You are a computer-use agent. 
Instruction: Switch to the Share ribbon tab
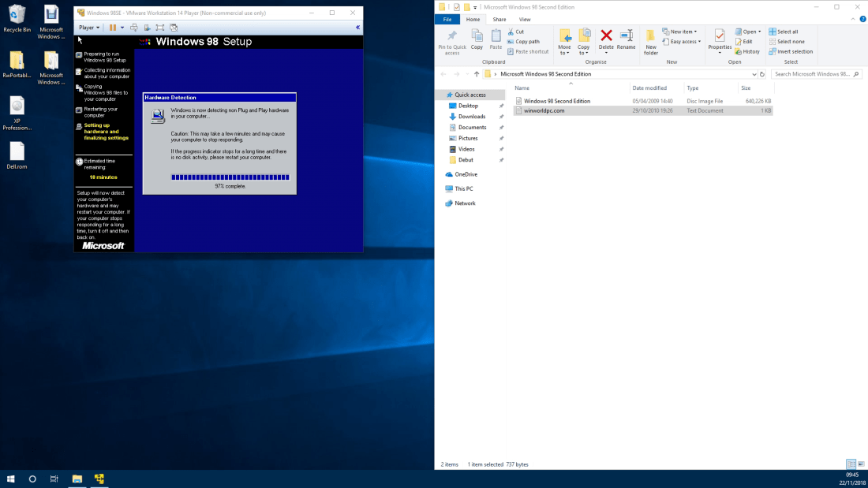[499, 20]
